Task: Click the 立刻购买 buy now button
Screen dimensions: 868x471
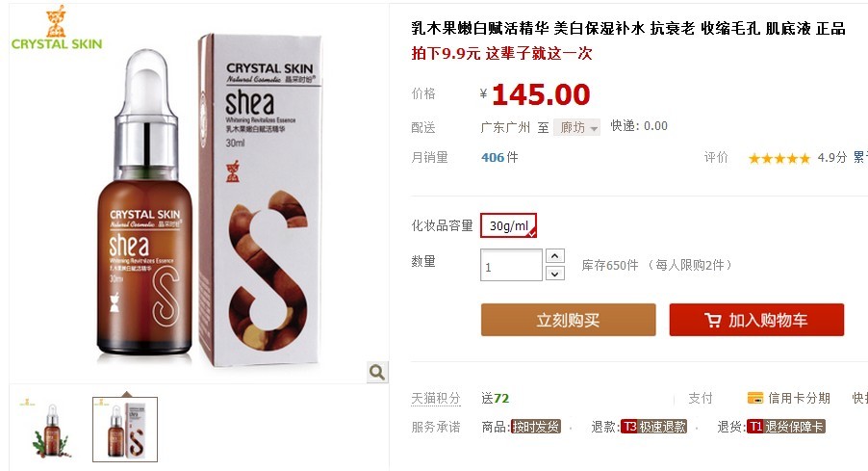Action: (568, 320)
